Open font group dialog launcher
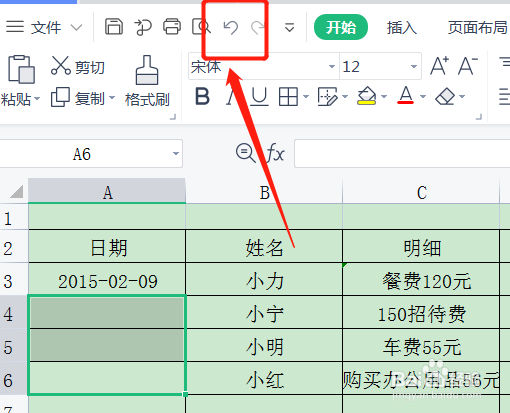The height and width of the screenshot is (413, 510). [x=479, y=116]
